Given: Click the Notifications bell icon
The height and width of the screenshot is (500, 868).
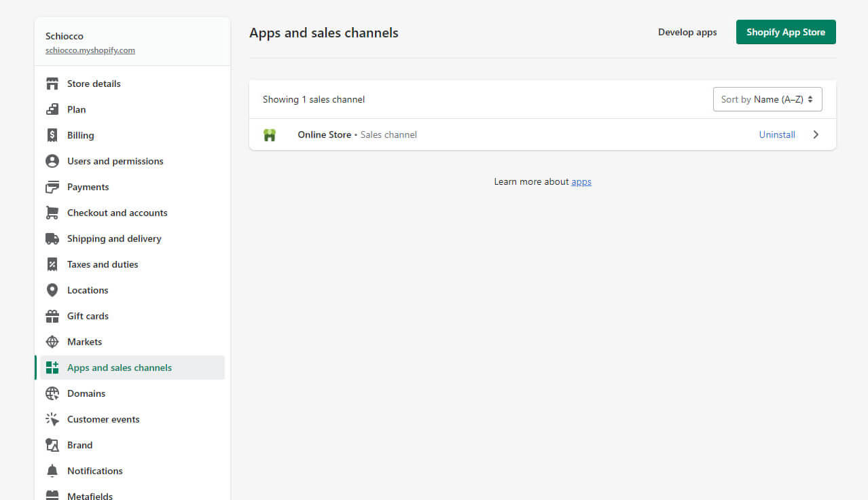Looking at the screenshot, I should pyautogui.click(x=52, y=471).
